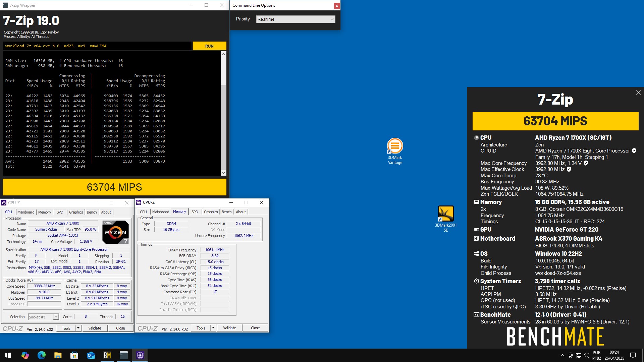Open Microsoft Store taskbar icon
Viewport: 644px width, 362px height.
pyautogui.click(x=74, y=355)
